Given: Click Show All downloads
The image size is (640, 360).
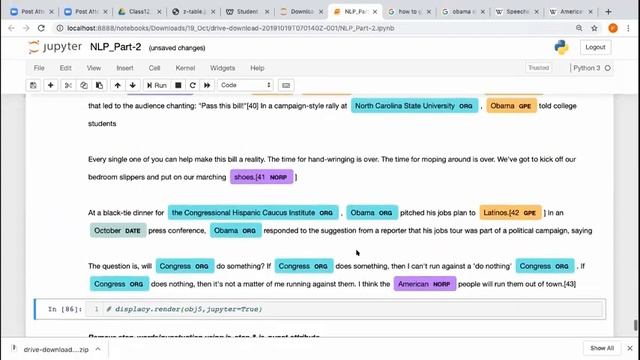Looking at the screenshot, I should point(602,348).
